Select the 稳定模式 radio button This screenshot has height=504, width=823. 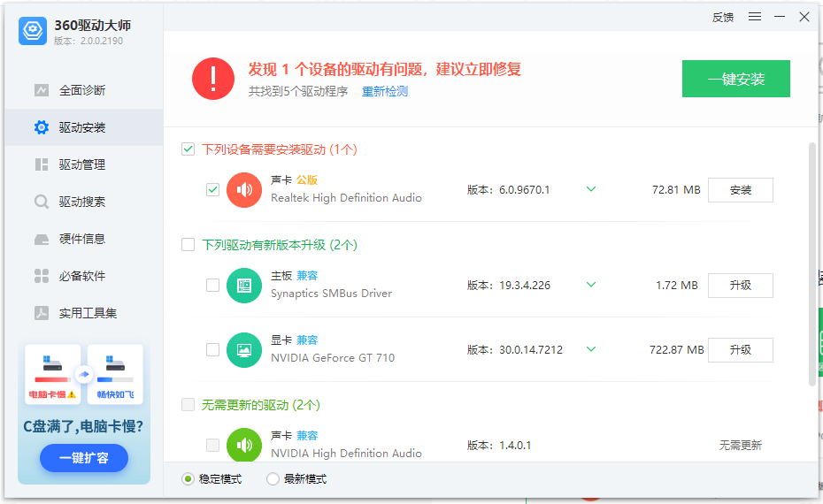point(188,479)
